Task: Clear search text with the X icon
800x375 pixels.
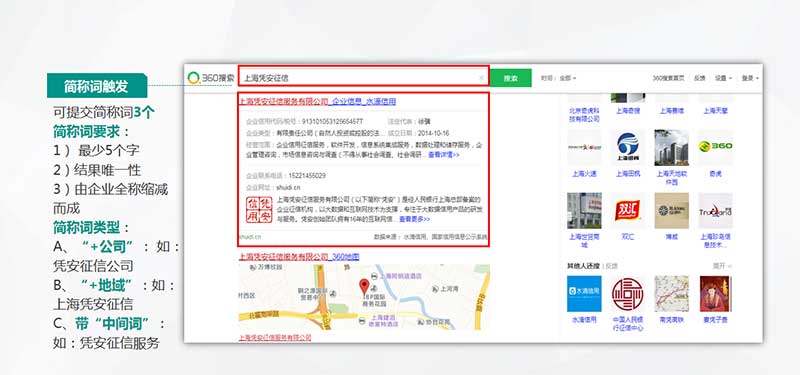Action: (x=481, y=78)
